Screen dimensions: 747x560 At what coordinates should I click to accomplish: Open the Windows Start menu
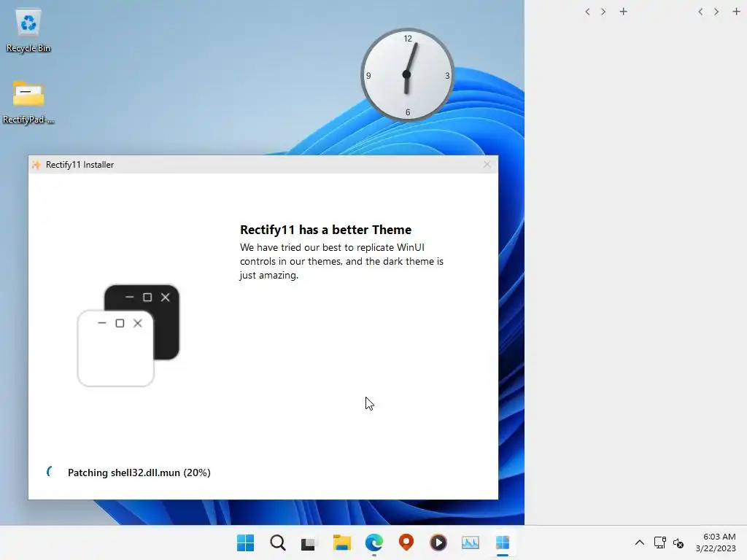(245, 542)
